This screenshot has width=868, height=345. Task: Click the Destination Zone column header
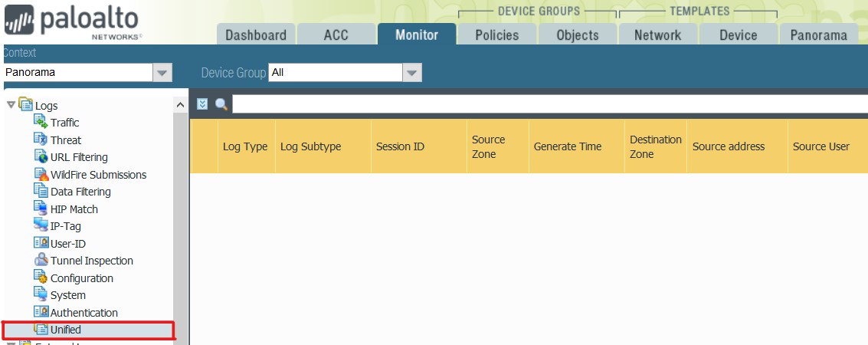click(x=656, y=146)
